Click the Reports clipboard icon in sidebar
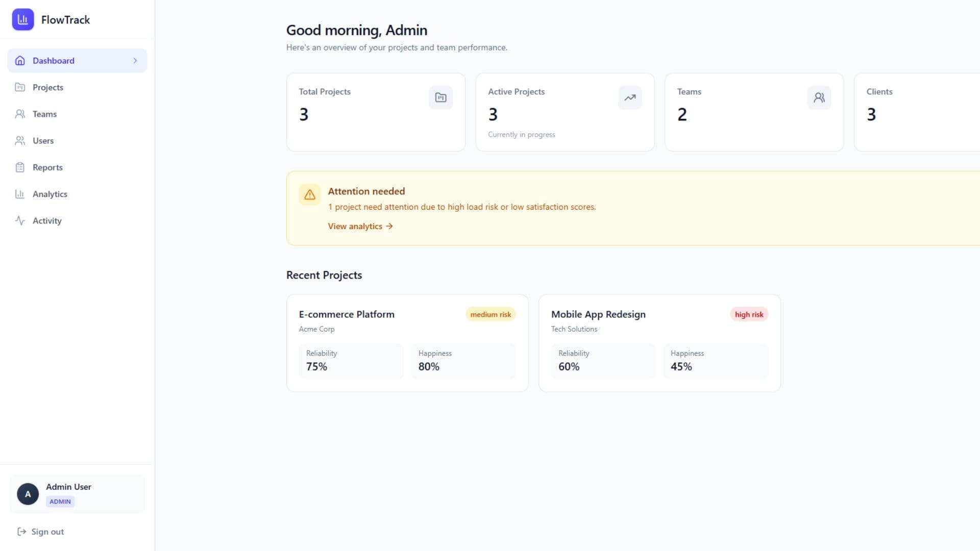The width and height of the screenshot is (980, 551). pyautogui.click(x=20, y=167)
